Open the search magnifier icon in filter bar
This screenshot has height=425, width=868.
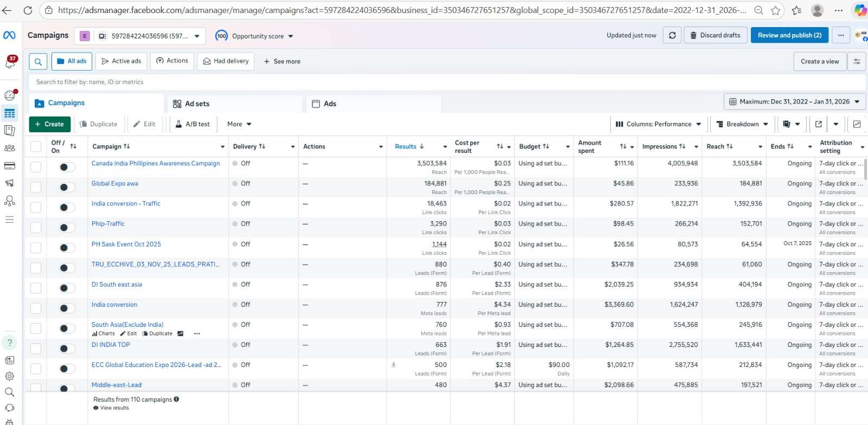coord(38,61)
